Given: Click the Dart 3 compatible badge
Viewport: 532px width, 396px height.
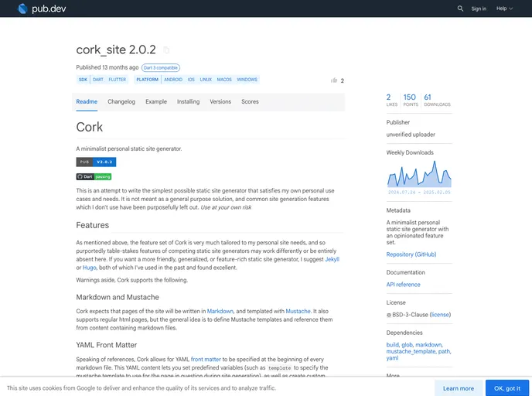Looking at the screenshot, I should pos(161,68).
